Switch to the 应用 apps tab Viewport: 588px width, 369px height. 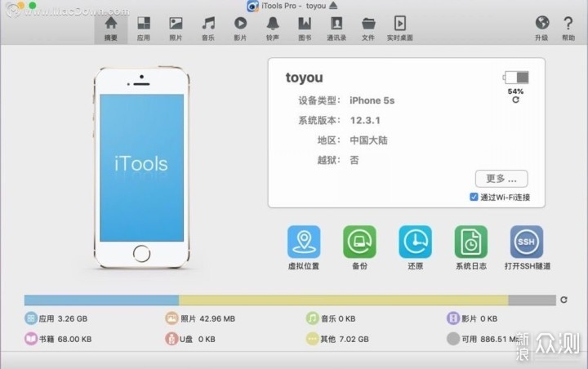tap(144, 27)
